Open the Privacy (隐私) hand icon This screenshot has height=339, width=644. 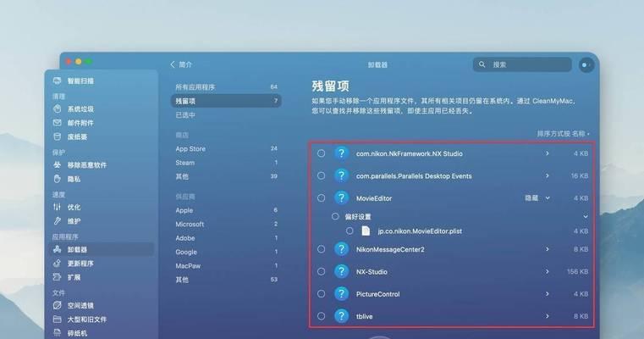[x=57, y=179]
